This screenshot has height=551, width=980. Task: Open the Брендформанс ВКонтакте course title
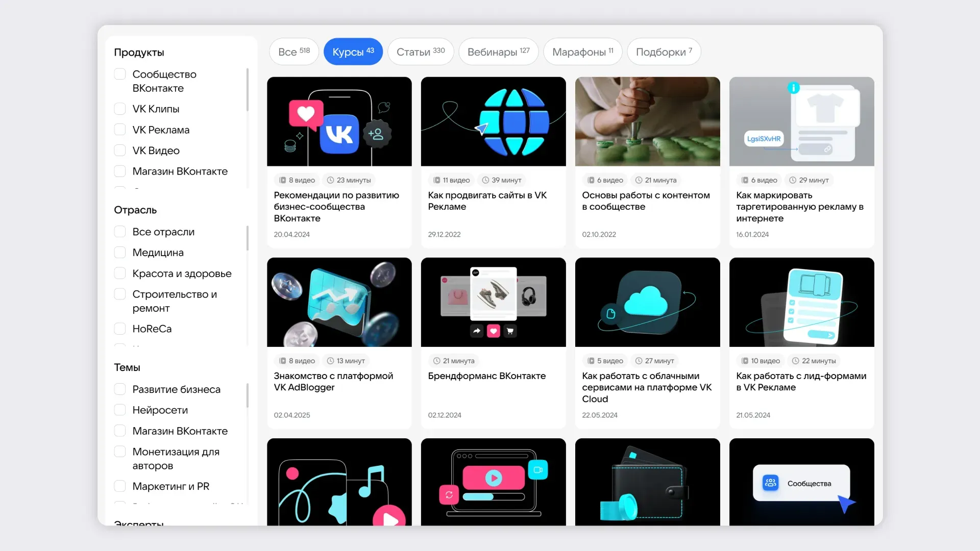pos(487,376)
